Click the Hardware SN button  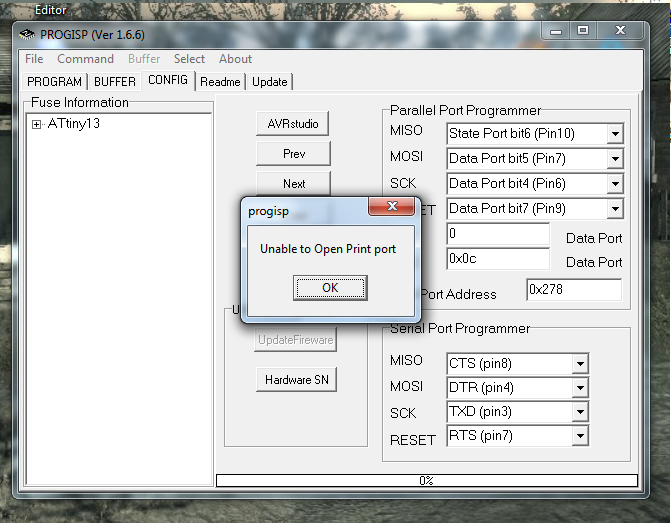[x=297, y=380]
